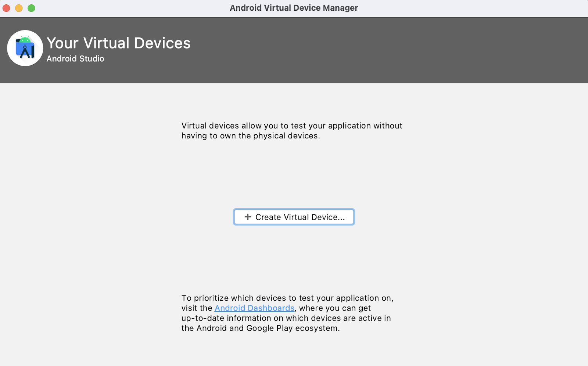Screen dimensions: 588x366
Task: Click the 'Virtual devices allow you to test' description
Action: [x=292, y=131]
